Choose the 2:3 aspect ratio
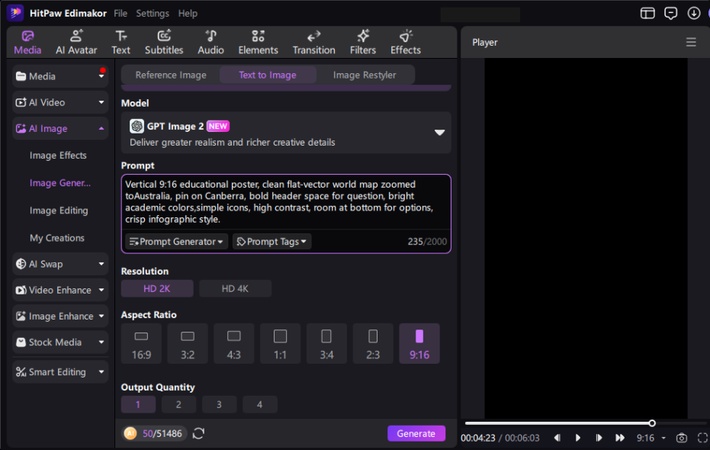Screen dimensions: 710x450 pos(373,344)
